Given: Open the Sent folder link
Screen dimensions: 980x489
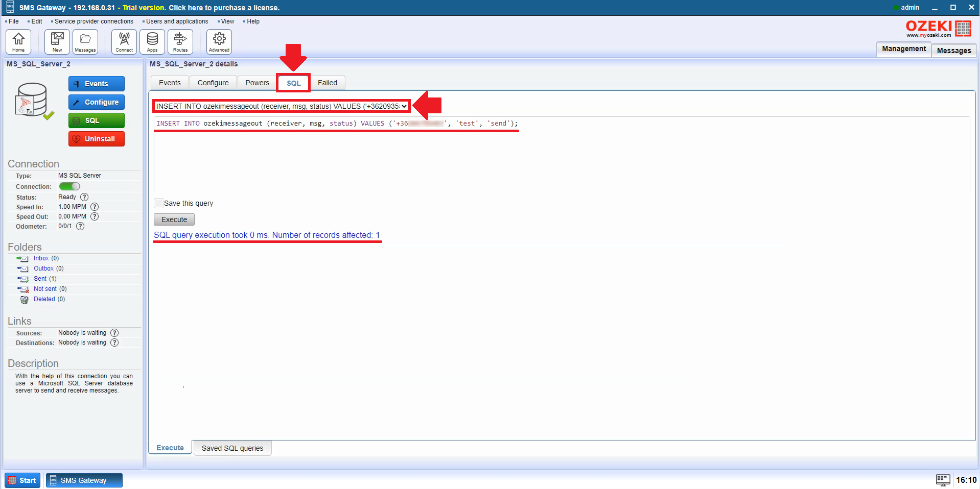Looking at the screenshot, I should pyautogui.click(x=40, y=279).
